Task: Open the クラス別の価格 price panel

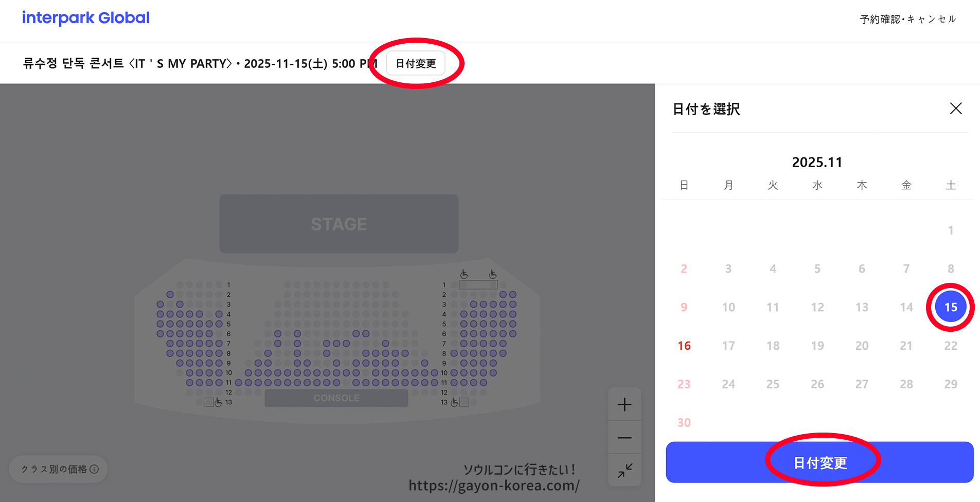Action: click(54, 469)
